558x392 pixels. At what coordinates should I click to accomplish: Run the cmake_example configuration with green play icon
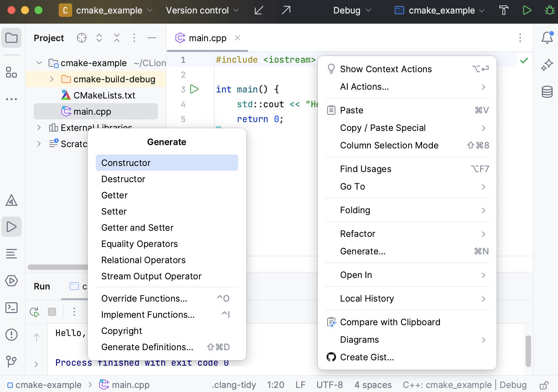(x=527, y=10)
